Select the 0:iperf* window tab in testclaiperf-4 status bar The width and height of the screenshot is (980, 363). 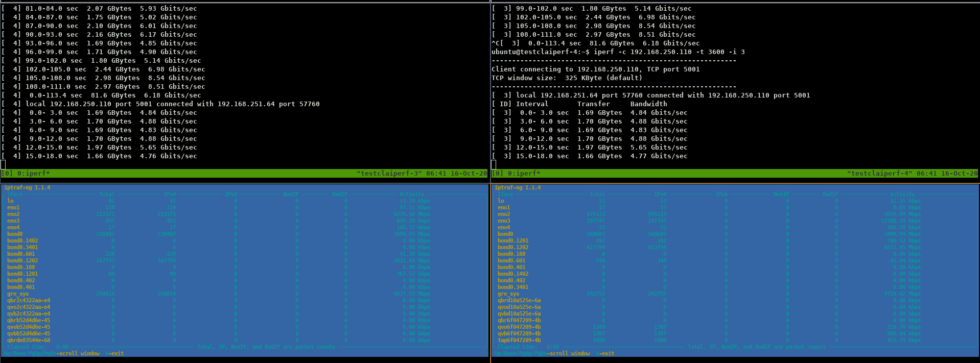tap(524, 174)
